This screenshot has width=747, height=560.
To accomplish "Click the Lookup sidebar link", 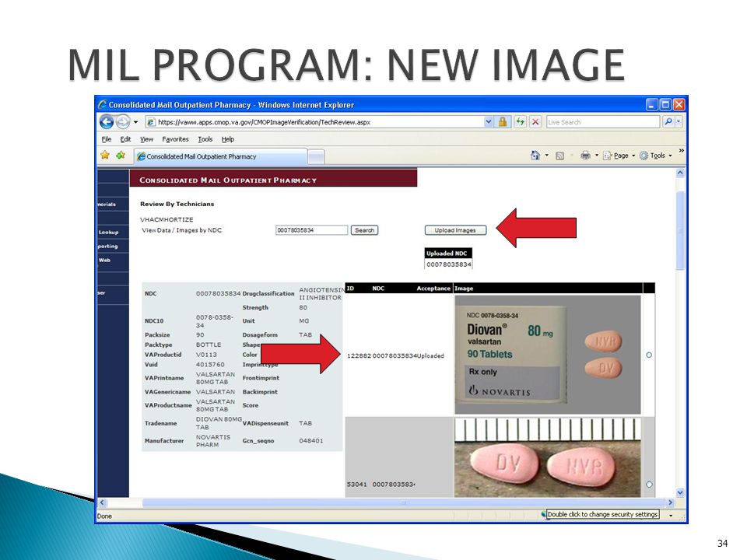I will (x=109, y=233).
